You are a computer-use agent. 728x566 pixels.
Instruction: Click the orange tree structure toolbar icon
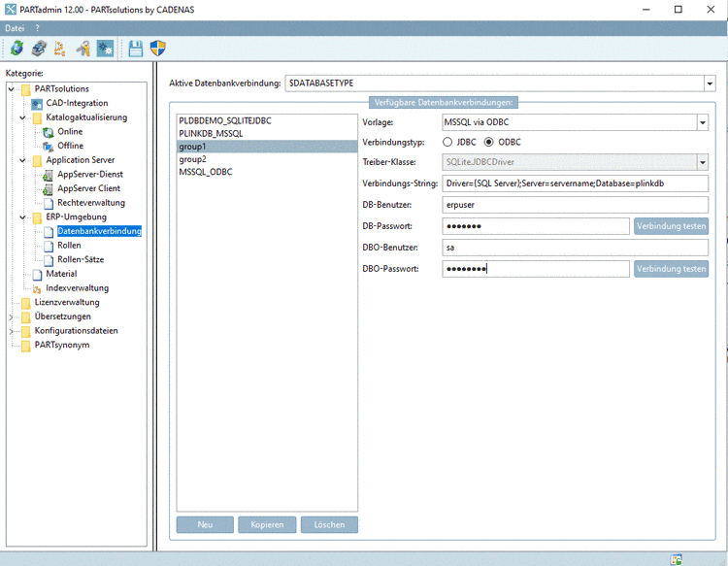pos(60,49)
